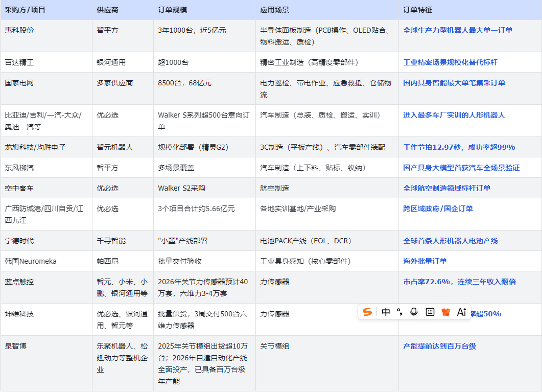Select the '惠科股份' cell
This screenshot has height=392, width=542.
point(46,36)
